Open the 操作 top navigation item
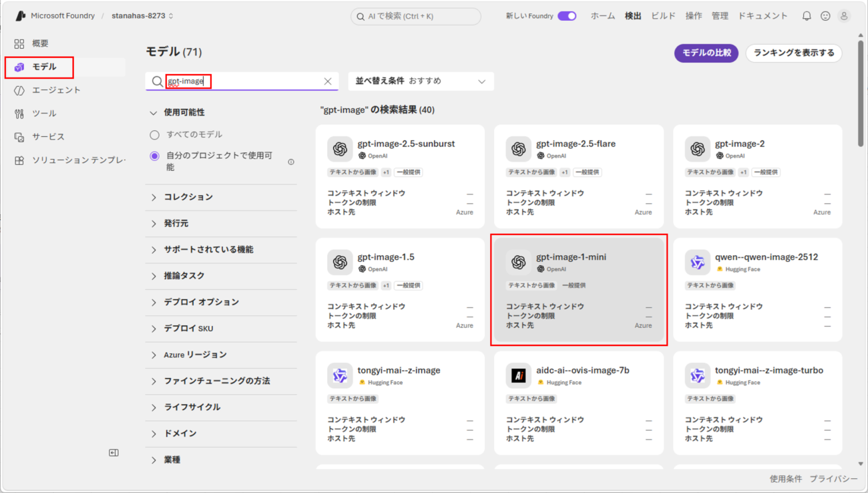 click(x=694, y=16)
